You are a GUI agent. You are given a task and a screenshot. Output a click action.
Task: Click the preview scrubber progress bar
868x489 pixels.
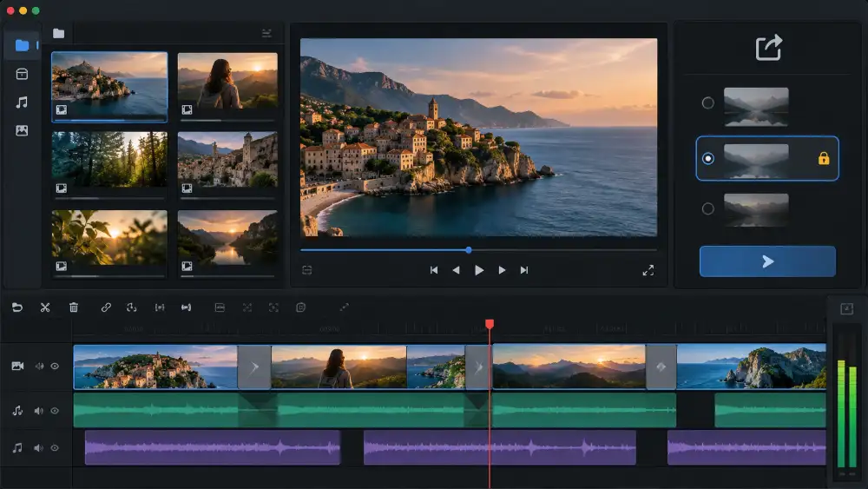point(479,250)
